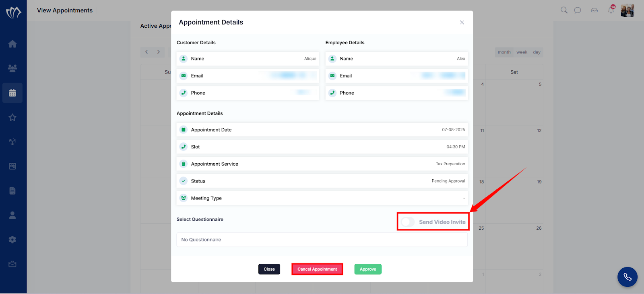Click the Status checkmark icon
The image size is (644, 294).
coord(184,181)
